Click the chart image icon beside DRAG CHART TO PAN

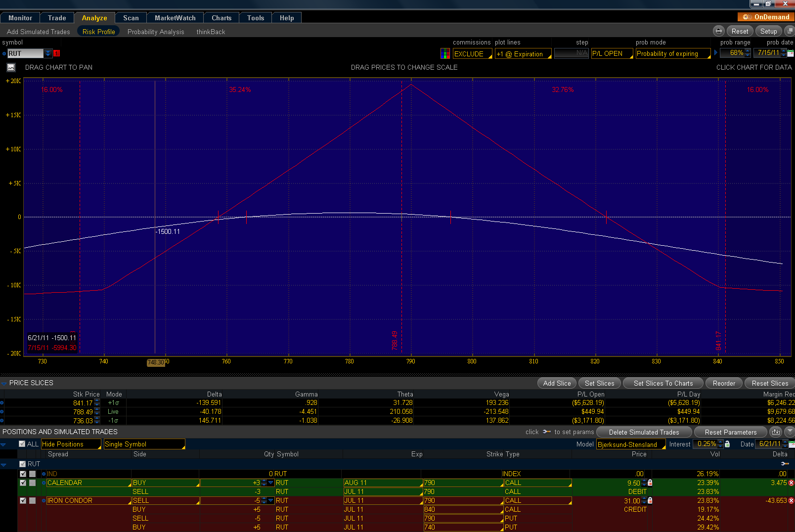pos(11,67)
